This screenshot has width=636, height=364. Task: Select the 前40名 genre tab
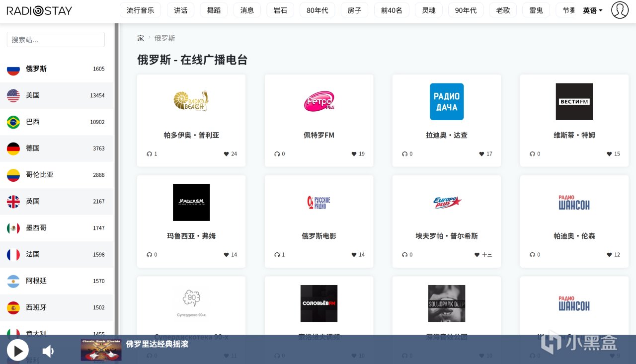392,10
